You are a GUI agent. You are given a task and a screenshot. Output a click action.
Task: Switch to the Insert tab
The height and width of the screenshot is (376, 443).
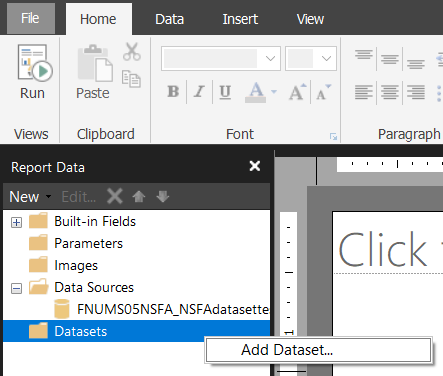240,19
